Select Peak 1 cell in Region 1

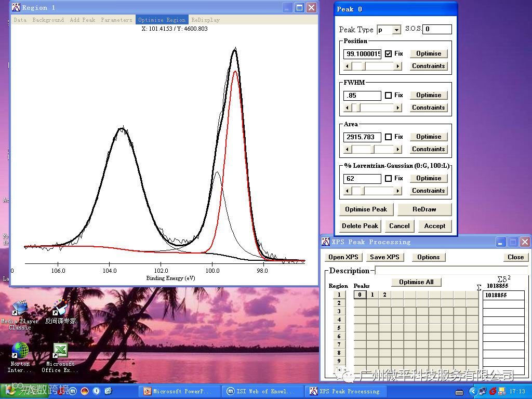tap(372, 295)
